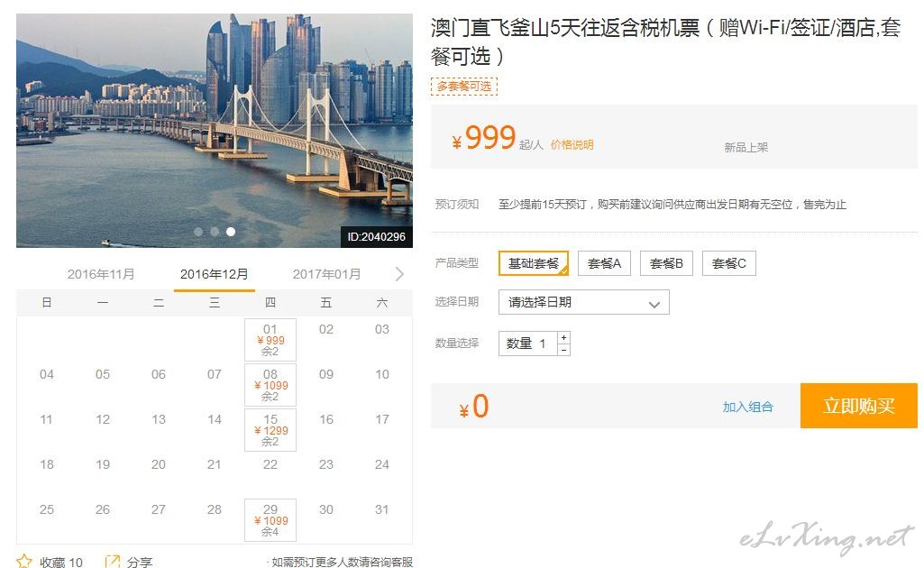Click calendar day 10
This screenshot has width=924, height=568.
(x=382, y=374)
